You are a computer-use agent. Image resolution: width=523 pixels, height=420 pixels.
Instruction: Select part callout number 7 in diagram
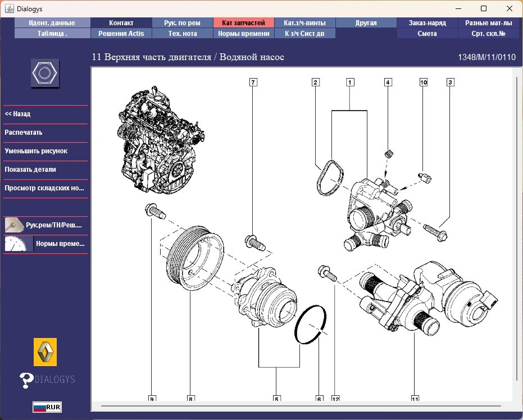[x=253, y=83]
